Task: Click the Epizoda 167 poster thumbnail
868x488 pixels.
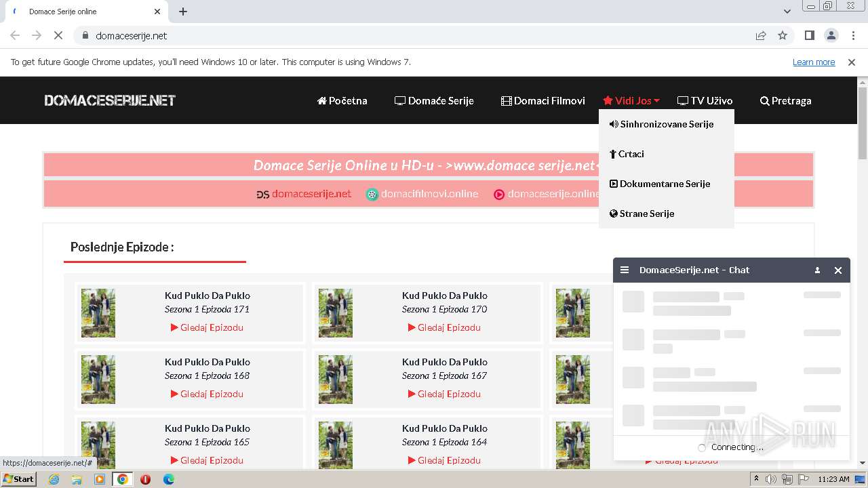Action: 336,380
